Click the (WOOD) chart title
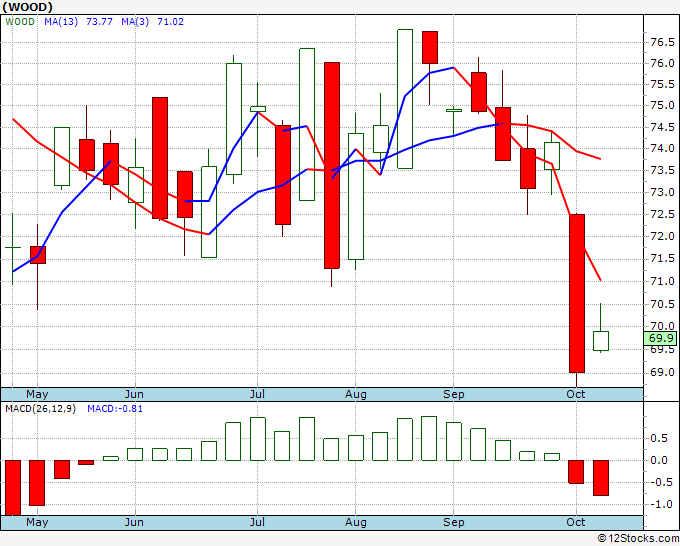Viewport: 680px width, 546px height. pyautogui.click(x=27, y=7)
